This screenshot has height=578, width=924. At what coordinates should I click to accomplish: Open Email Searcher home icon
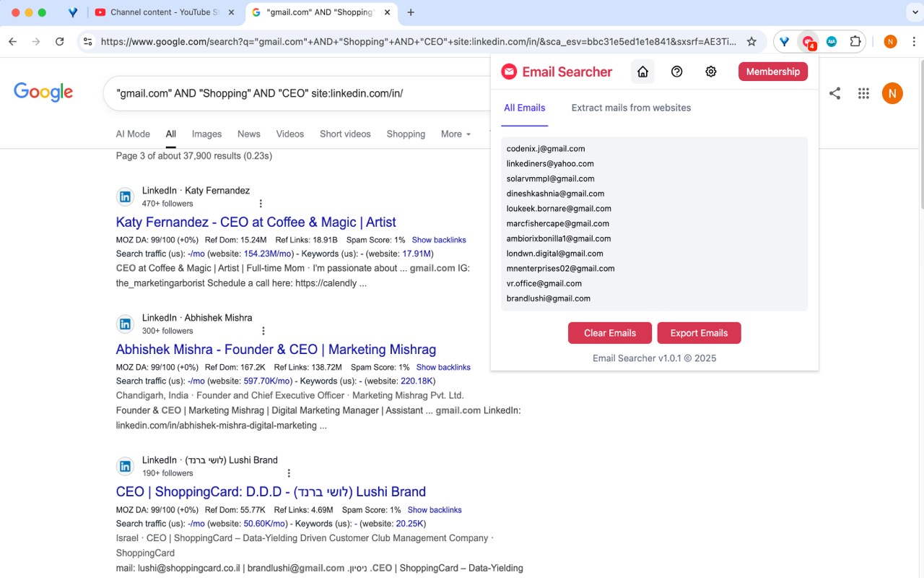click(x=642, y=72)
